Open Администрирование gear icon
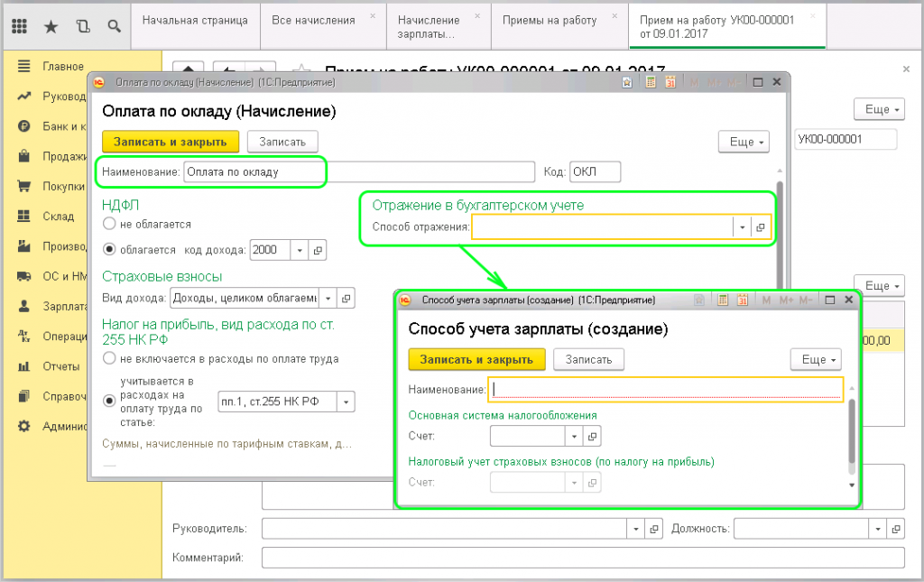The width and height of the screenshot is (924, 582). coord(23,426)
